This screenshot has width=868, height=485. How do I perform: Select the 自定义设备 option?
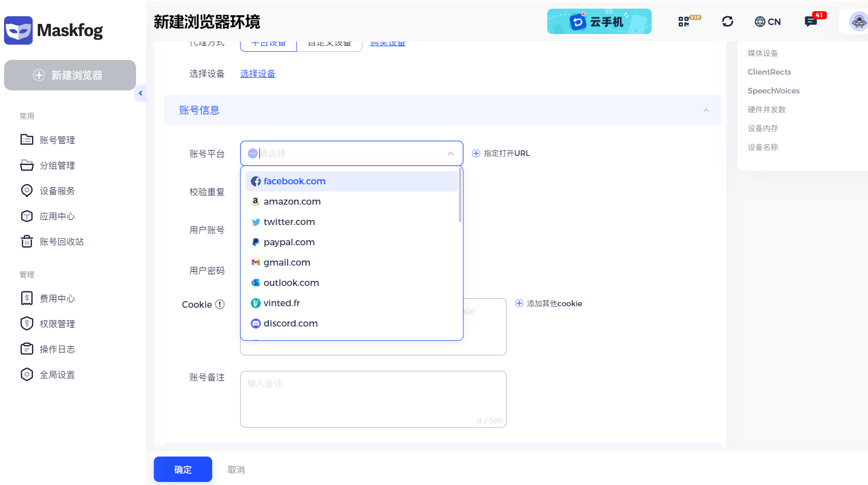[329, 45]
